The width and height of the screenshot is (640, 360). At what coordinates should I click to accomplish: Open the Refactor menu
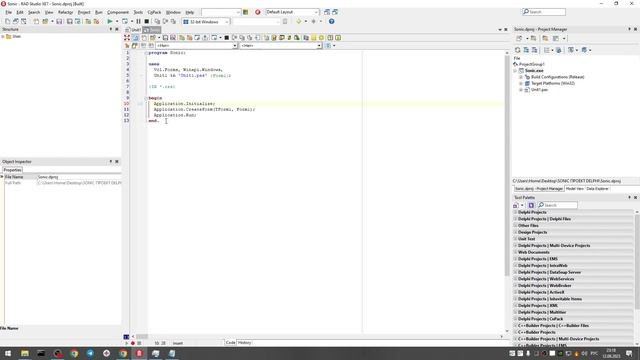(x=65, y=12)
